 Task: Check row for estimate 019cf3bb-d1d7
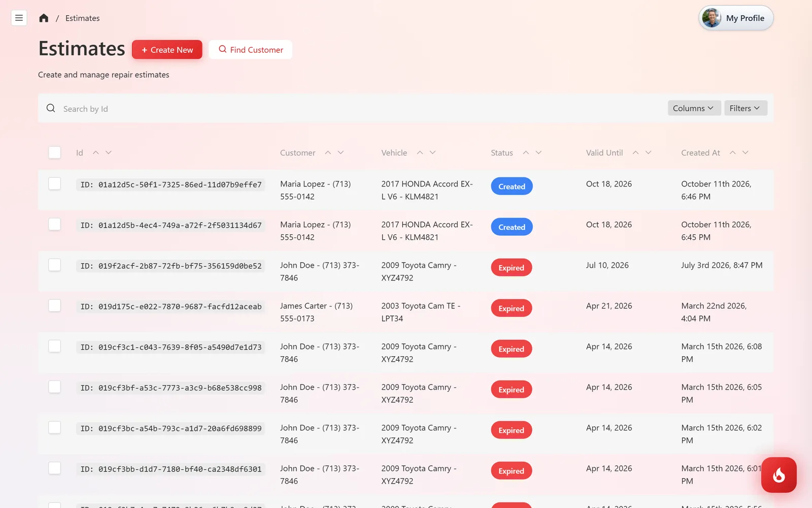[54, 468]
